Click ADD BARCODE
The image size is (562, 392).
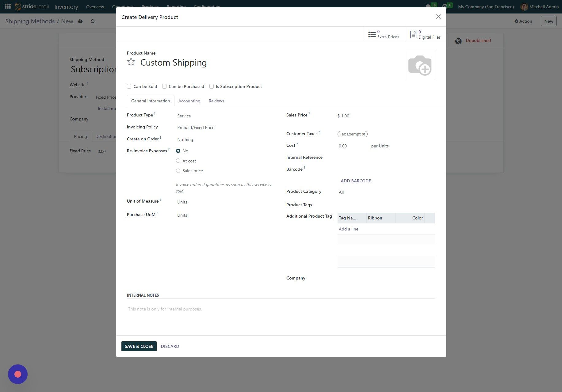(x=355, y=181)
